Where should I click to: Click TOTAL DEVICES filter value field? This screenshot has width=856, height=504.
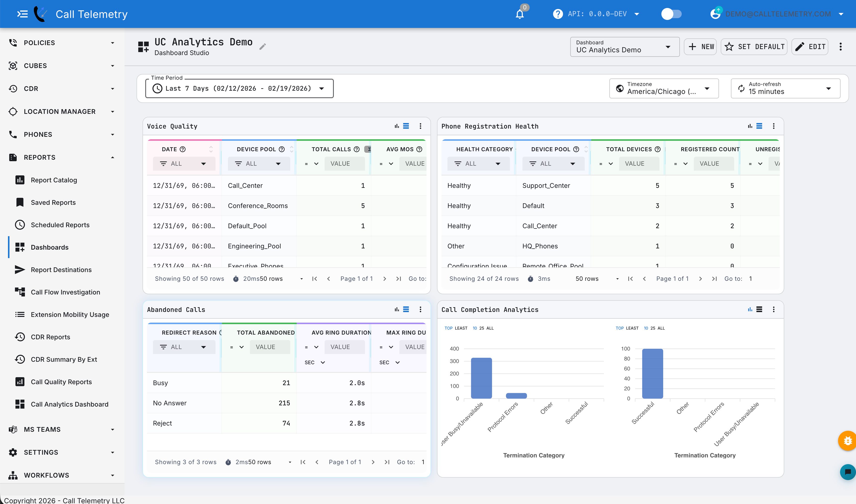click(x=639, y=164)
